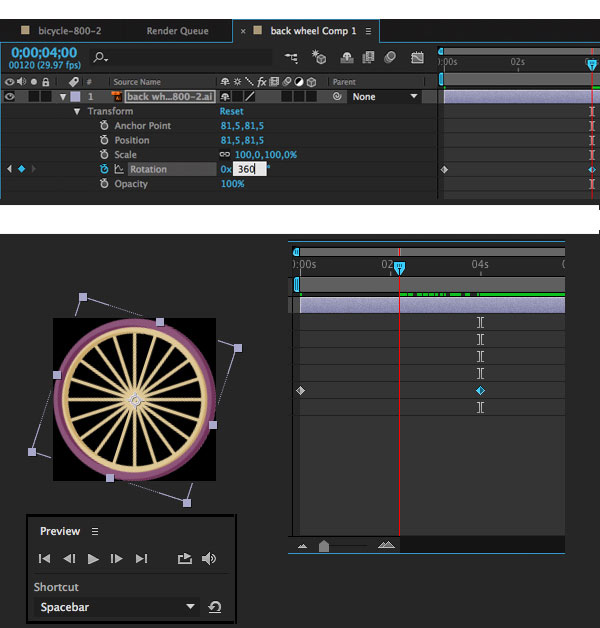Click the solo column header dot icon

click(34, 82)
